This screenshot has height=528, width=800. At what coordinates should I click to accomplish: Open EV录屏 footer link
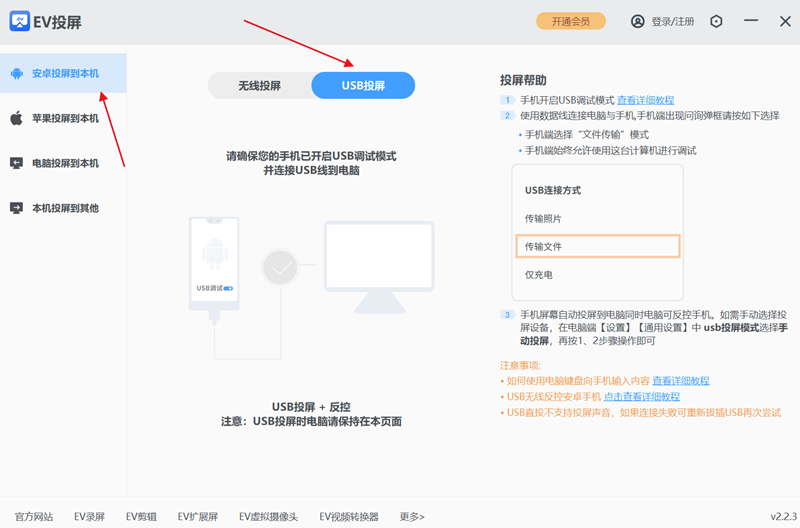pos(89,517)
